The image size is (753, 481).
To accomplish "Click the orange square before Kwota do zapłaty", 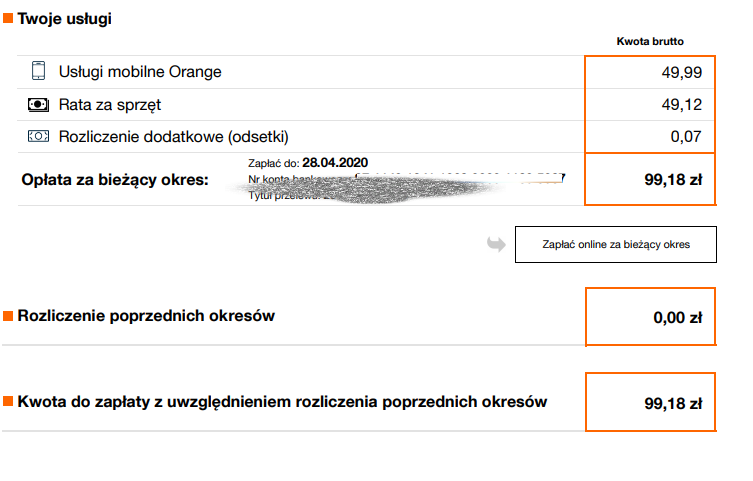I will [x=8, y=401].
